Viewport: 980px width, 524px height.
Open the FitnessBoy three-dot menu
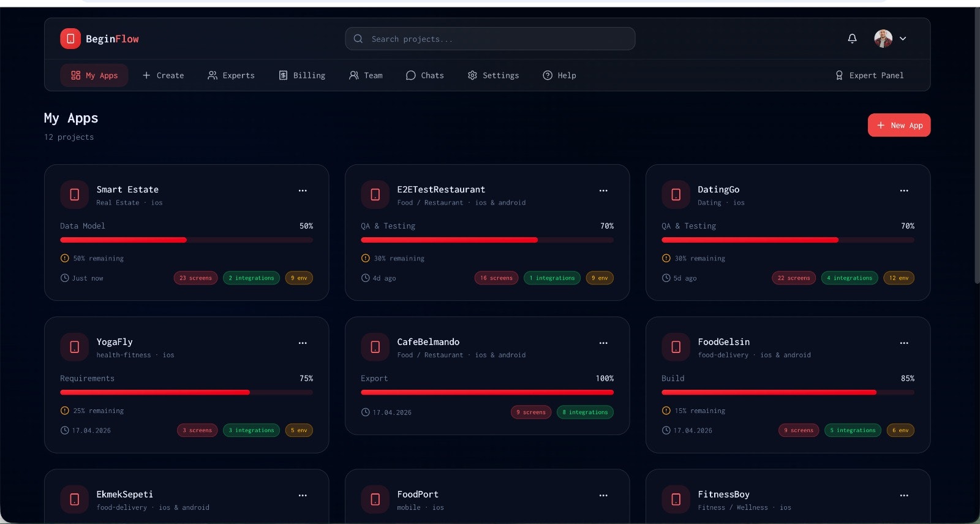pos(904,495)
